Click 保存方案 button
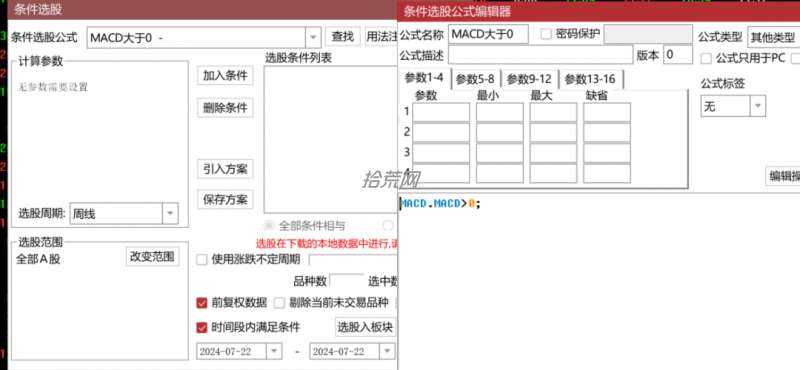Viewport: 800px width, 370px height. [225, 199]
